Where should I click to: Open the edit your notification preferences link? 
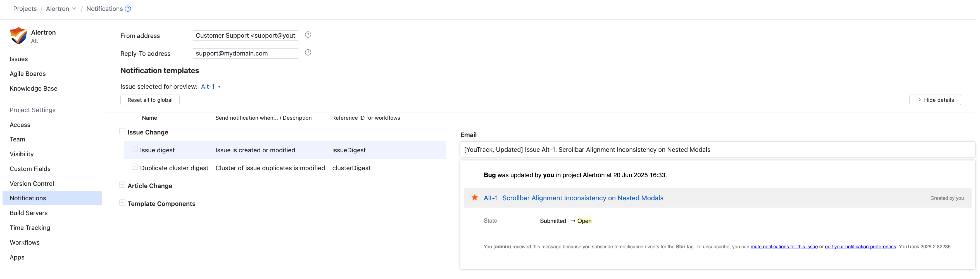click(x=860, y=246)
